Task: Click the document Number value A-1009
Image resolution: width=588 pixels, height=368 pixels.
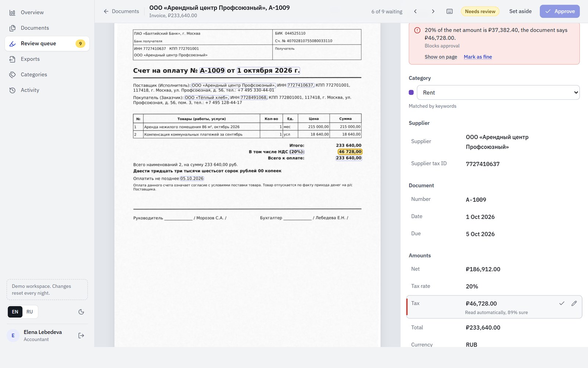Action: pos(476,200)
